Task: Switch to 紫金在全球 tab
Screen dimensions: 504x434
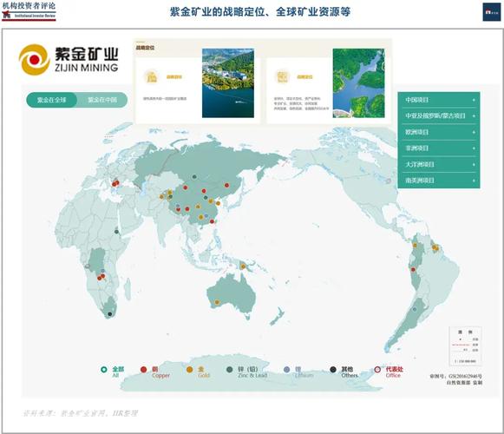Action: tap(52, 100)
